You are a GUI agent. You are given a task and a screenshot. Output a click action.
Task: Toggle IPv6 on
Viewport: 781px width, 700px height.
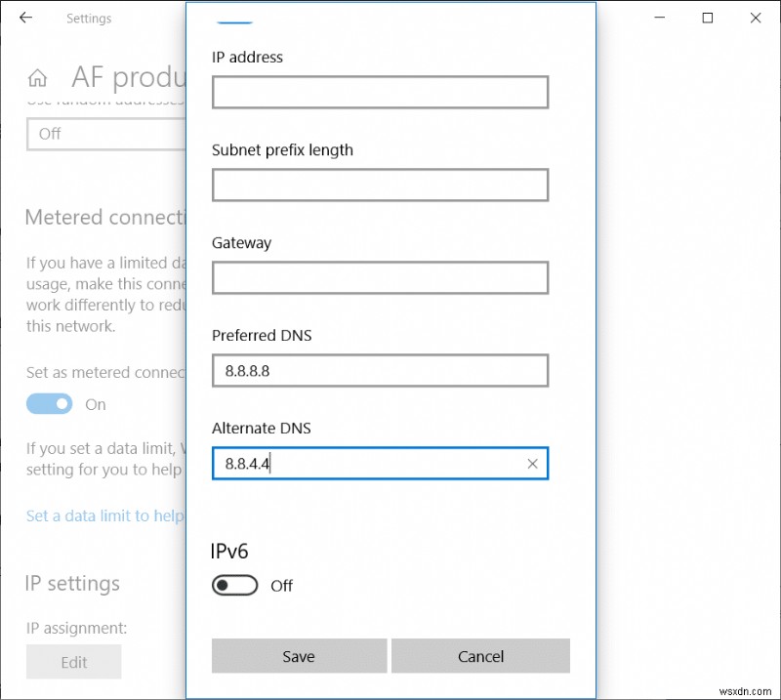(x=234, y=586)
